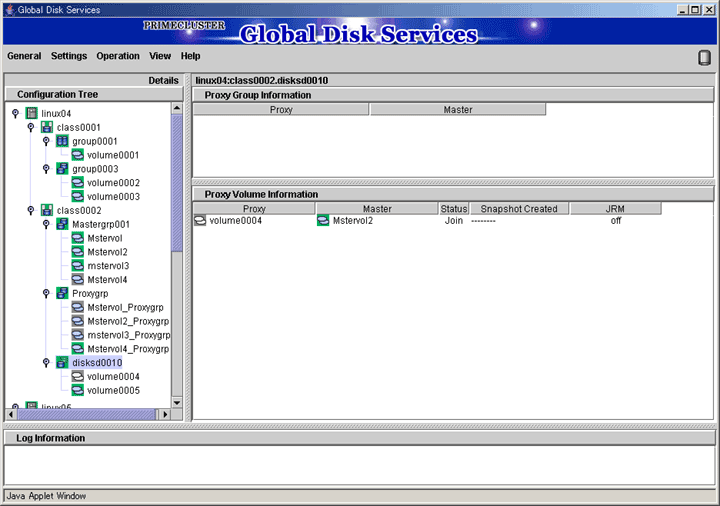
Task: Click the JRM off value cell
Action: pos(616,220)
